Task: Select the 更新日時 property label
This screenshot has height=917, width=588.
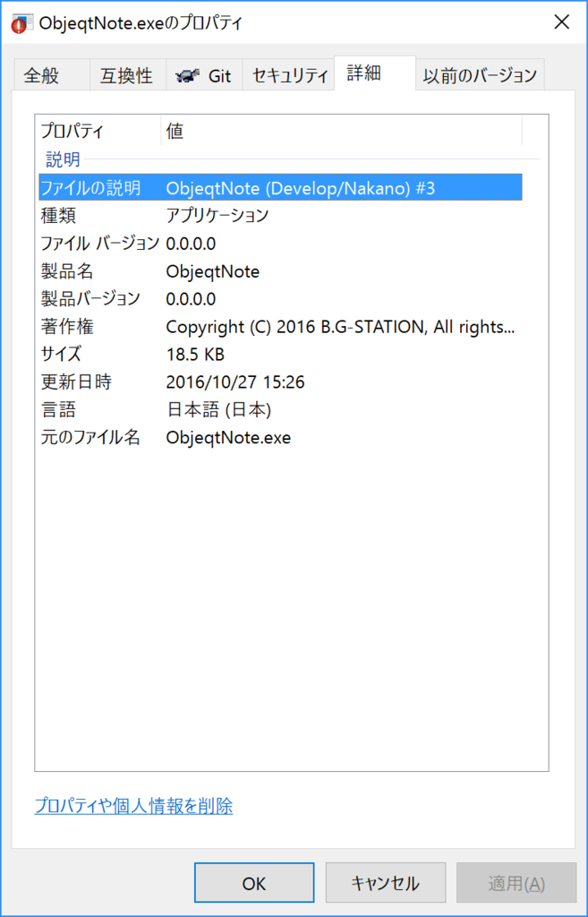Action: pos(76,382)
